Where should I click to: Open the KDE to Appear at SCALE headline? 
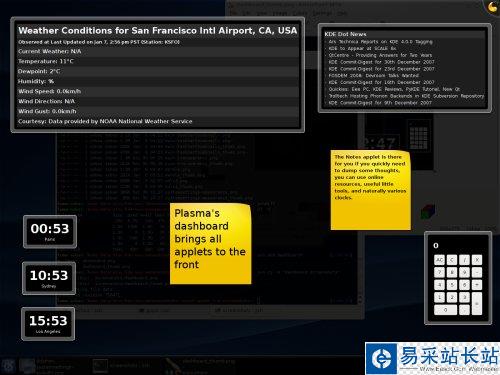(362, 48)
